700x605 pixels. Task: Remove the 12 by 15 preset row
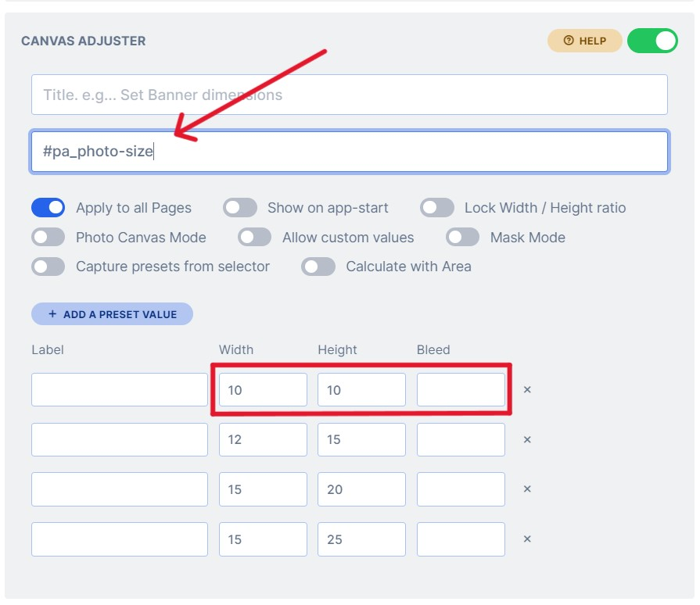tap(527, 439)
